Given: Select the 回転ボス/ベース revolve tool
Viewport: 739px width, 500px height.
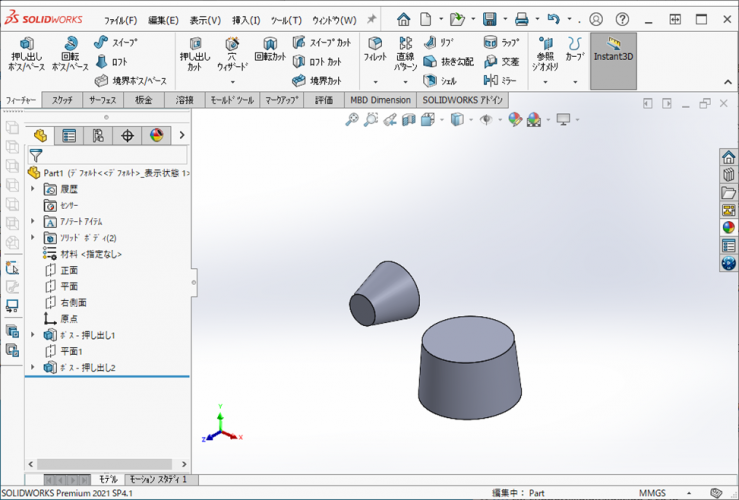Looking at the screenshot, I should (70, 46).
